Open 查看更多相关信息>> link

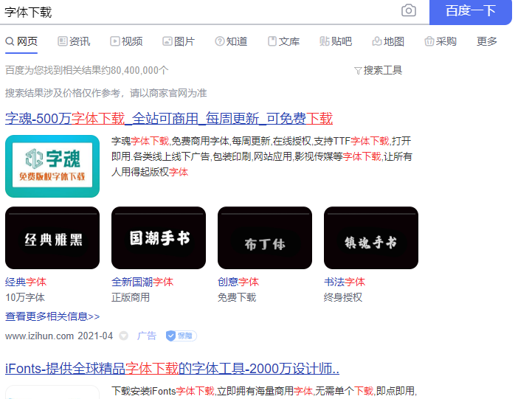click(x=52, y=316)
